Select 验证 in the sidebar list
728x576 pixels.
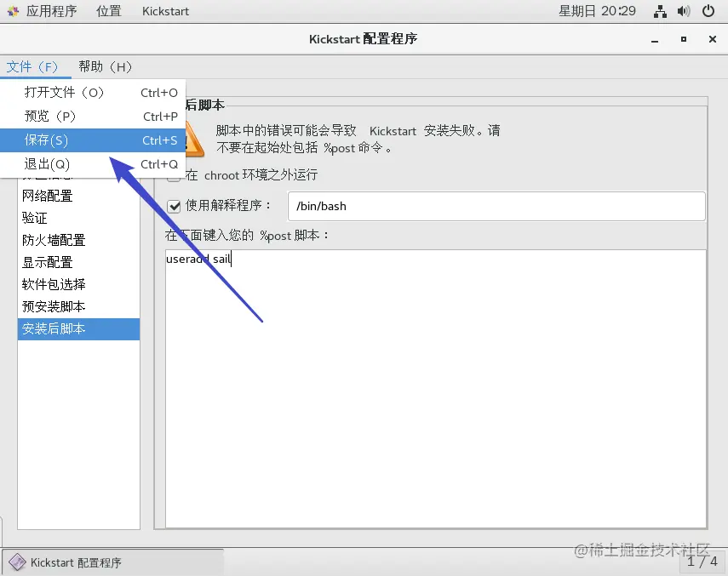coord(78,218)
